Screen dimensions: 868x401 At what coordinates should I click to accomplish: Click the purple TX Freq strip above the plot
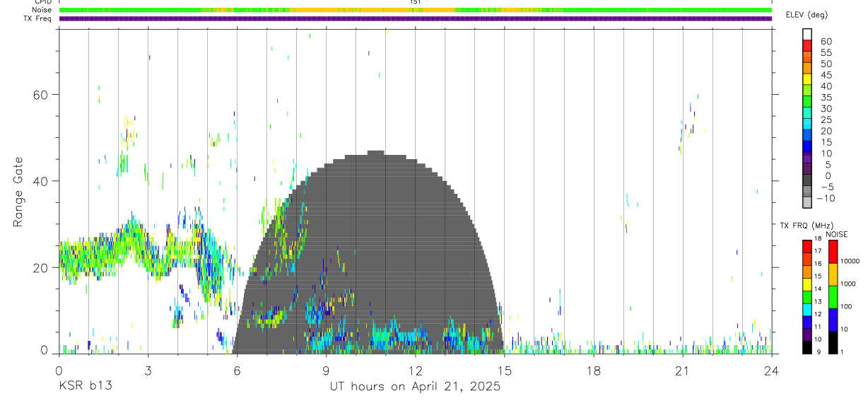(415, 18)
